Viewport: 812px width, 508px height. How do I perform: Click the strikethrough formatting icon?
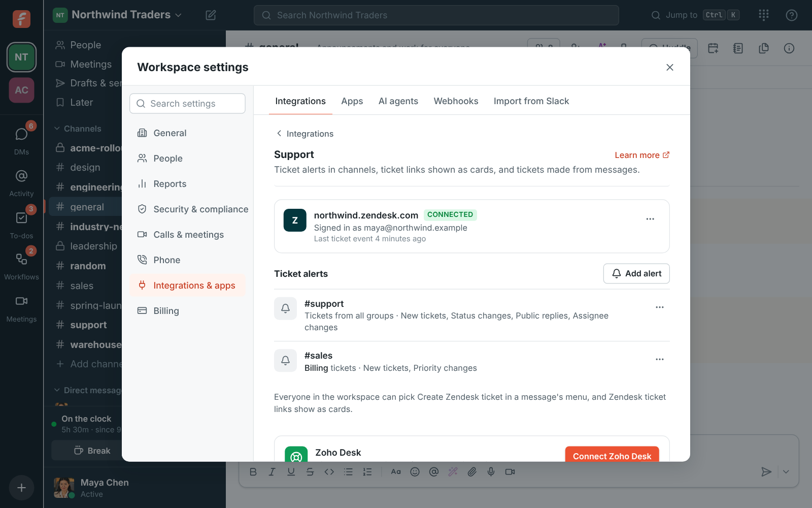[x=310, y=472]
